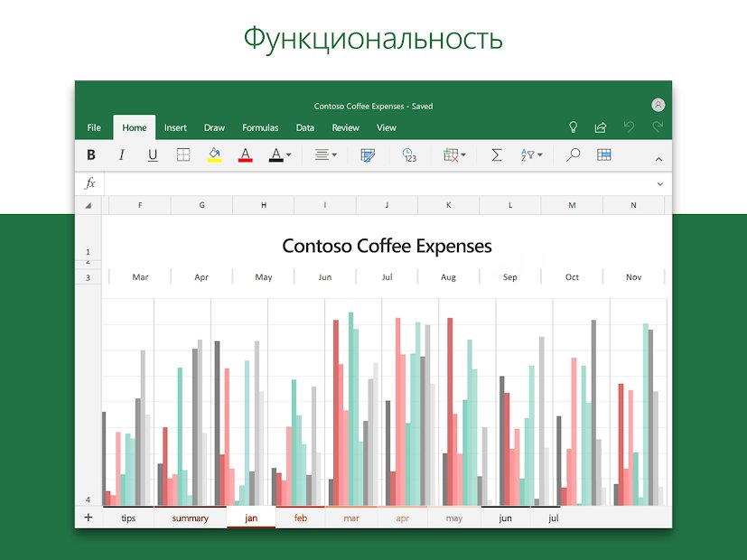Switch to the Formulas ribbon tab
Screen dimensions: 747x560
260,127
